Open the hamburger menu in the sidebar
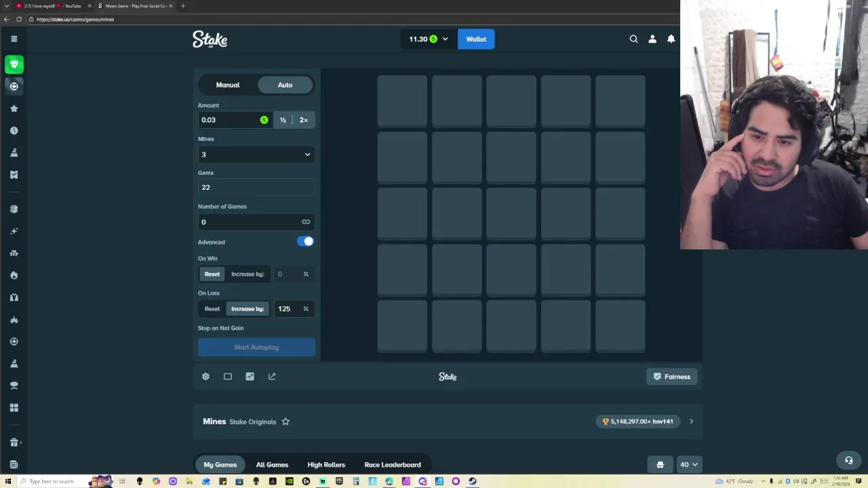The width and height of the screenshot is (868, 488). tap(14, 39)
